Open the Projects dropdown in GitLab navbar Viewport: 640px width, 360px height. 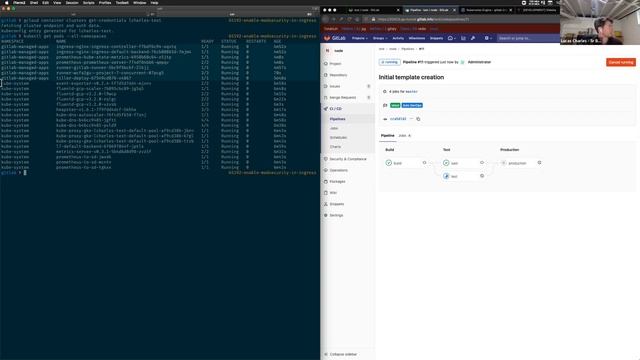(x=360, y=38)
